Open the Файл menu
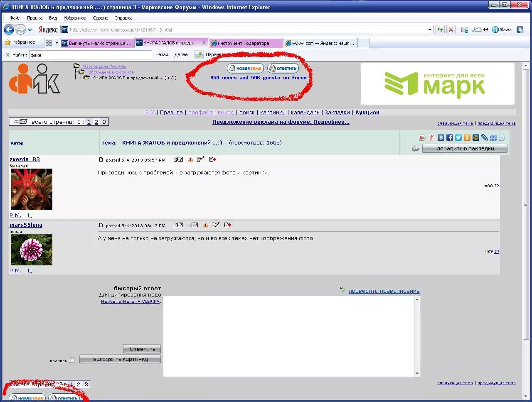 (15, 18)
